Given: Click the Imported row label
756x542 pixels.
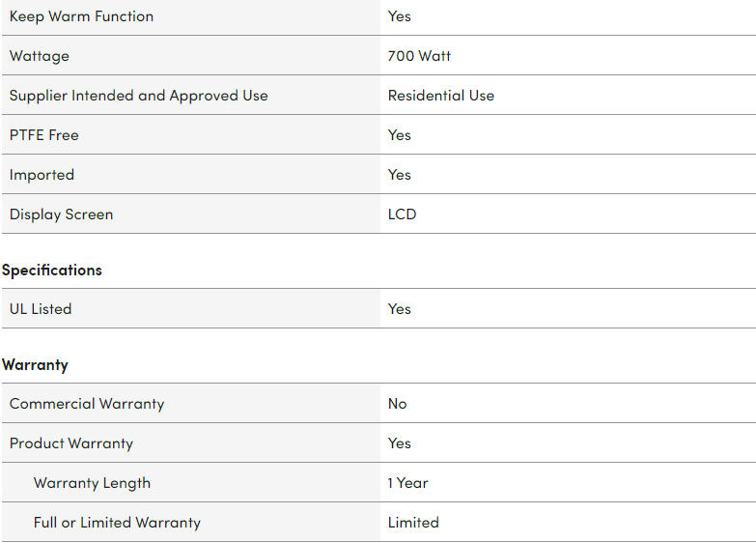Looking at the screenshot, I should pyautogui.click(x=42, y=175).
